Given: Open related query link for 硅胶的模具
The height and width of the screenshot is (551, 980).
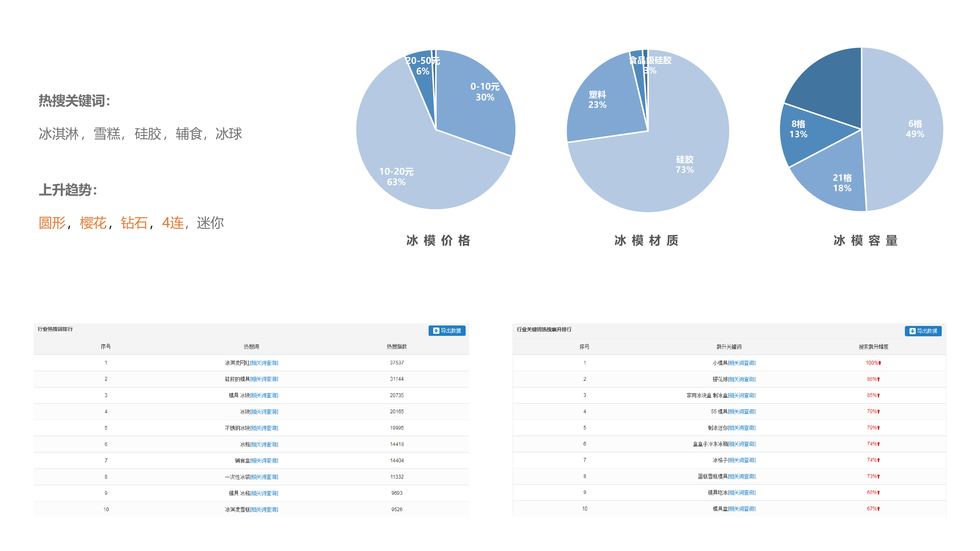Looking at the screenshot, I should 264,379.
